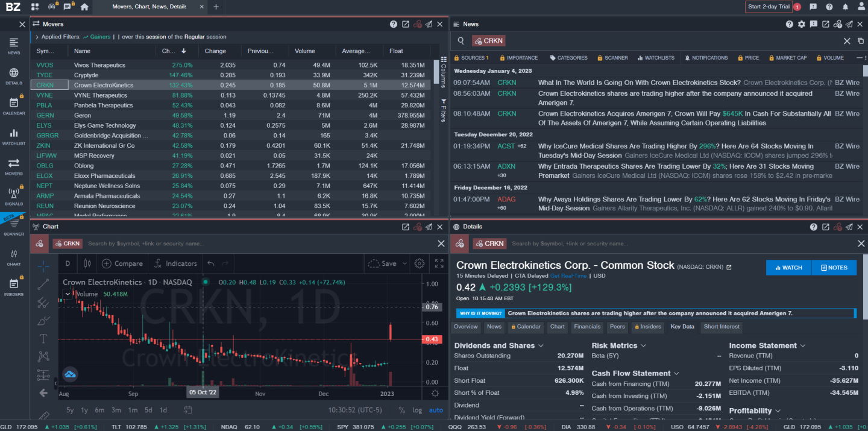Disable auto scaling on the chart

point(436,410)
